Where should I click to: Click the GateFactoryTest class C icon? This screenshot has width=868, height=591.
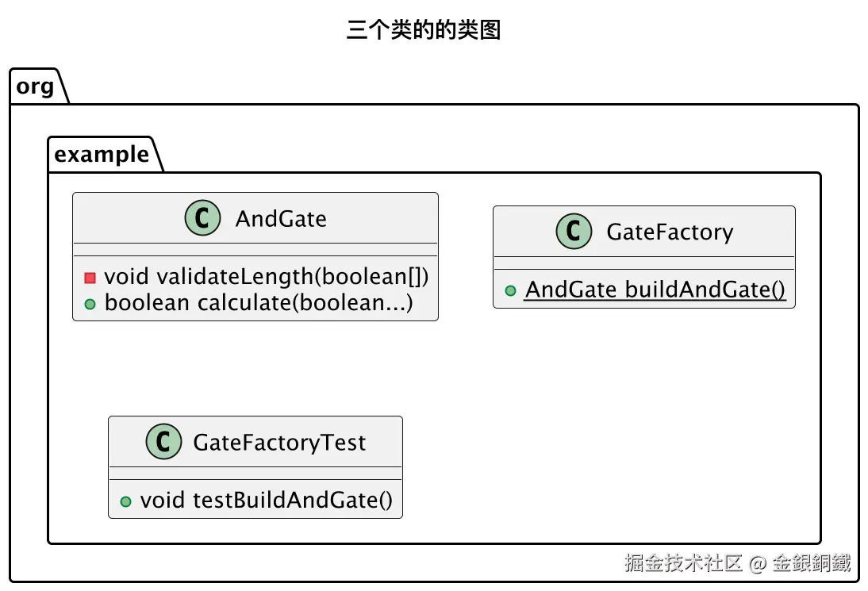point(163,442)
